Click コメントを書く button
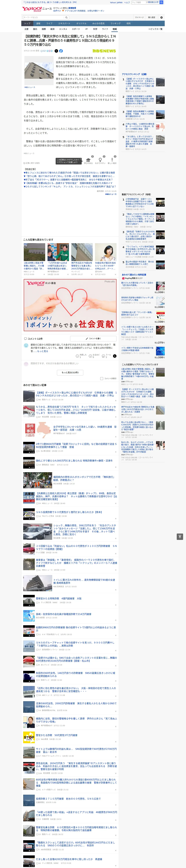 [x=93, y=339]
